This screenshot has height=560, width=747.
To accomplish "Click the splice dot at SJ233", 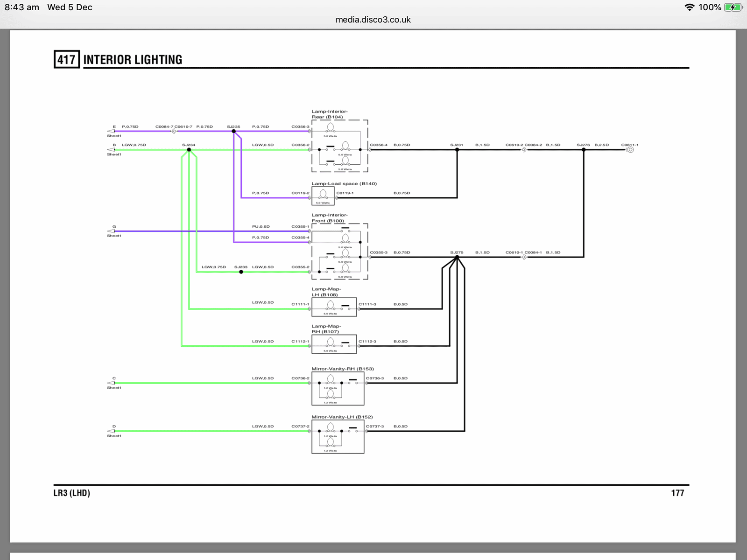I will click(x=241, y=272).
